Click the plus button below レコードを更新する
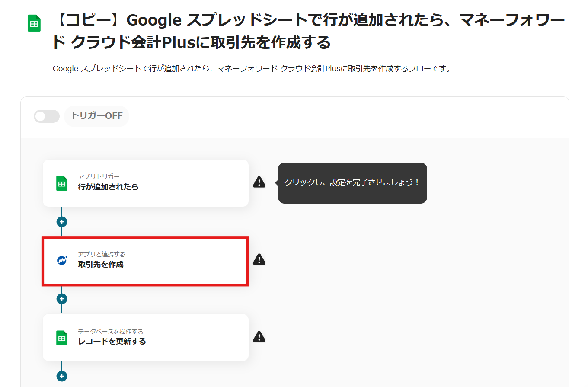 (62, 376)
